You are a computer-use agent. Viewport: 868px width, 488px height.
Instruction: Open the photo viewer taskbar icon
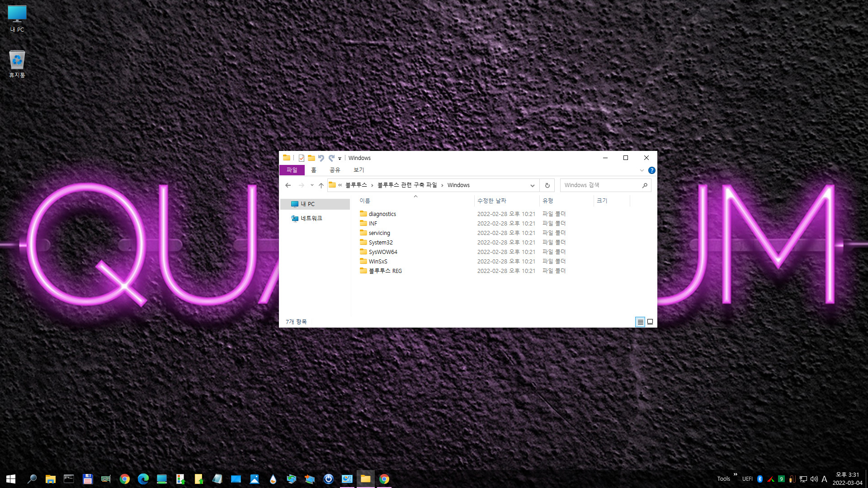tap(254, 479)
